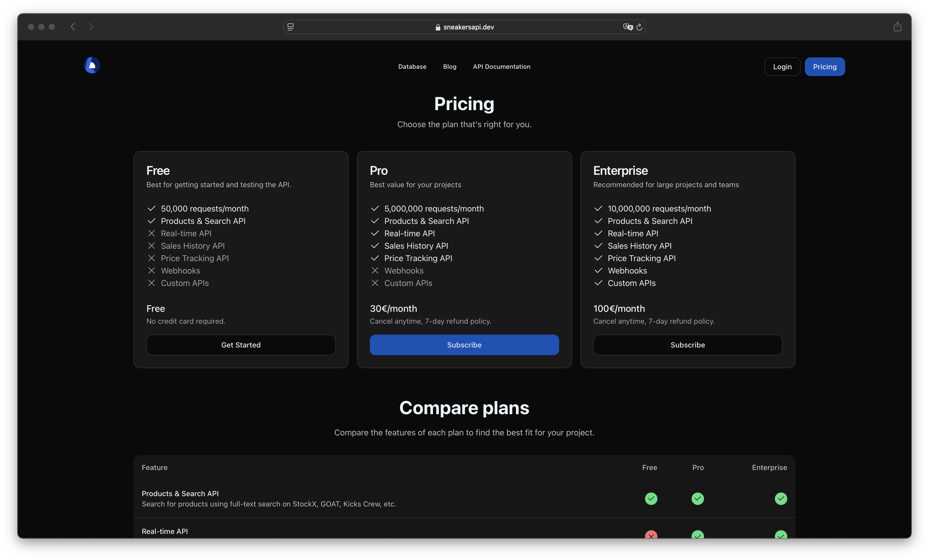Subscribe to the Pro plan
The width and height of the screenshot is (929, 560).
coord(464,345)
